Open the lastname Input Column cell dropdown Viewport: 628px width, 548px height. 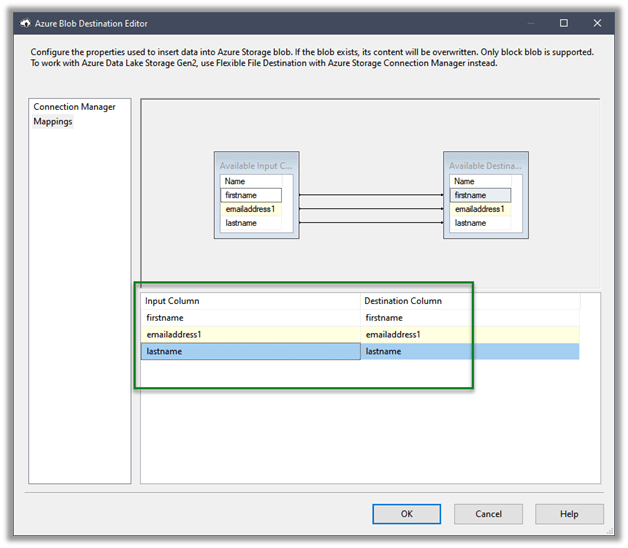point(250,352)
